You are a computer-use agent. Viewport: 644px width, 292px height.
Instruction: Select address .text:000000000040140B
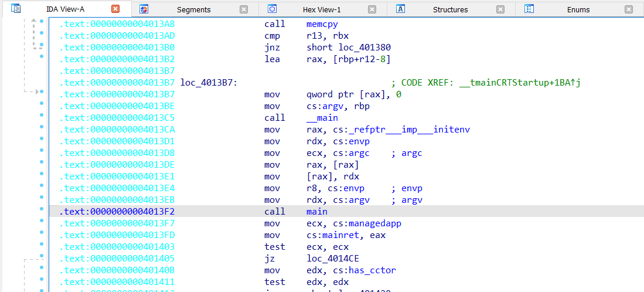tap(117, 270)
